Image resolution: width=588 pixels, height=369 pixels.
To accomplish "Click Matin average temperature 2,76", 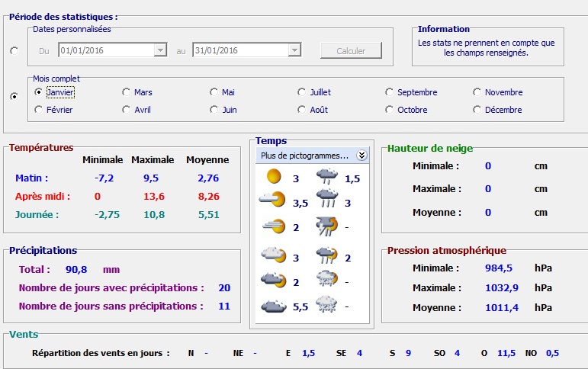I will pos(208,178).
